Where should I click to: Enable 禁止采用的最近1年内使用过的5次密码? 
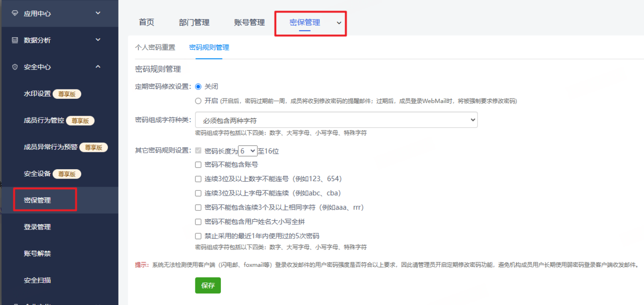pos(198,236)
